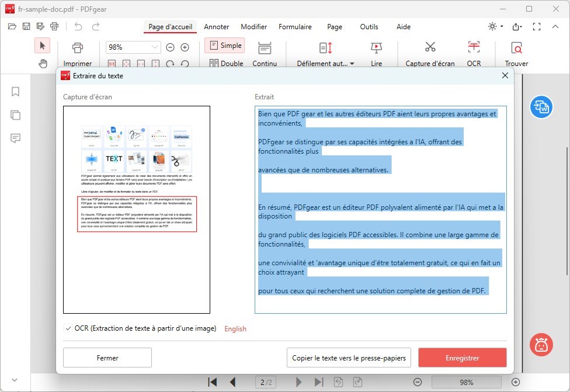This screenshot has width=570, height=392.
Task: Open the page thumbnails panel
Action: (15, 115)
